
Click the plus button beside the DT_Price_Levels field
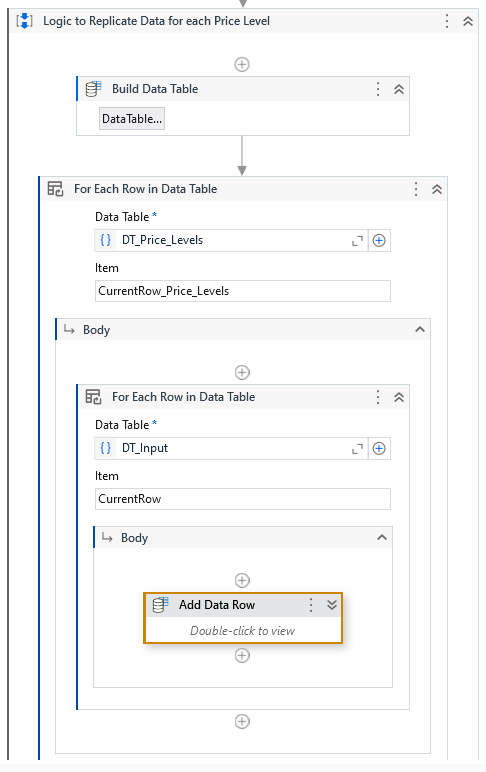[x=379, y=240]
